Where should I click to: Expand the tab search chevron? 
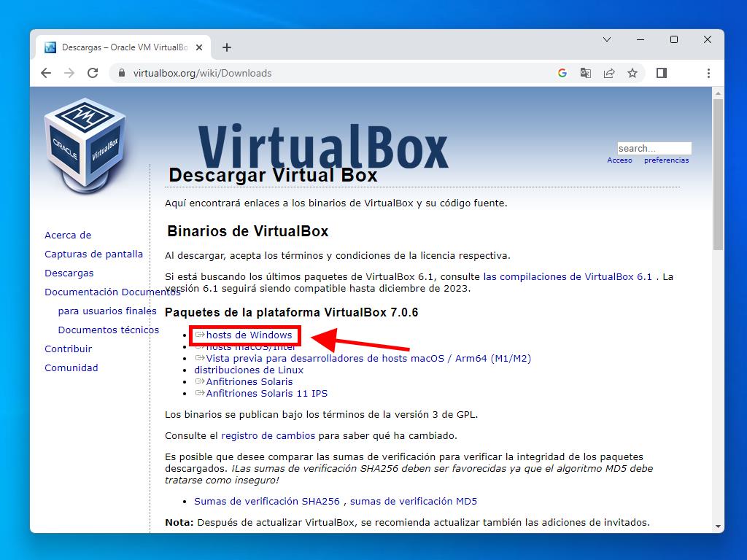[607, 39]
